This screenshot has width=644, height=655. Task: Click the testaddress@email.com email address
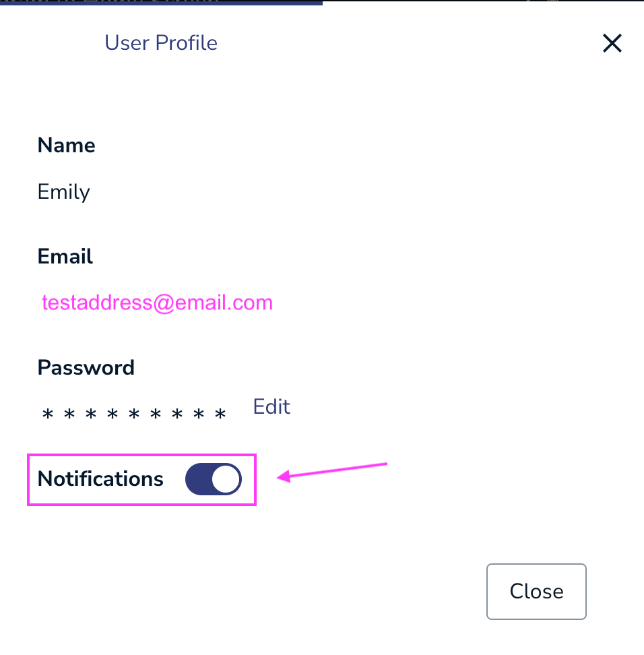[157, 303]
